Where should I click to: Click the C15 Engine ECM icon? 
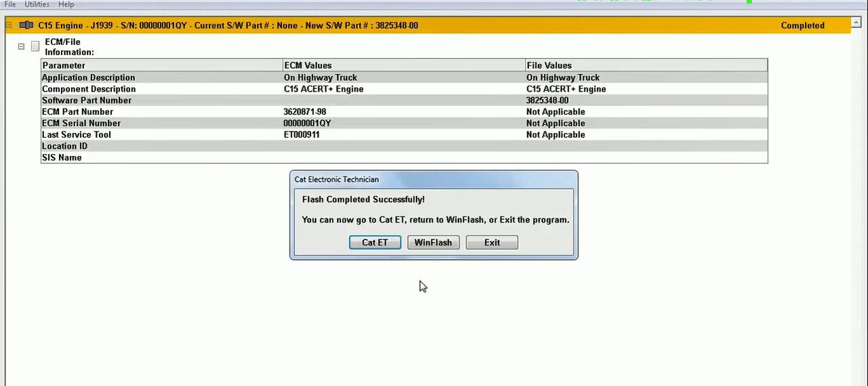tap(26, 25)
